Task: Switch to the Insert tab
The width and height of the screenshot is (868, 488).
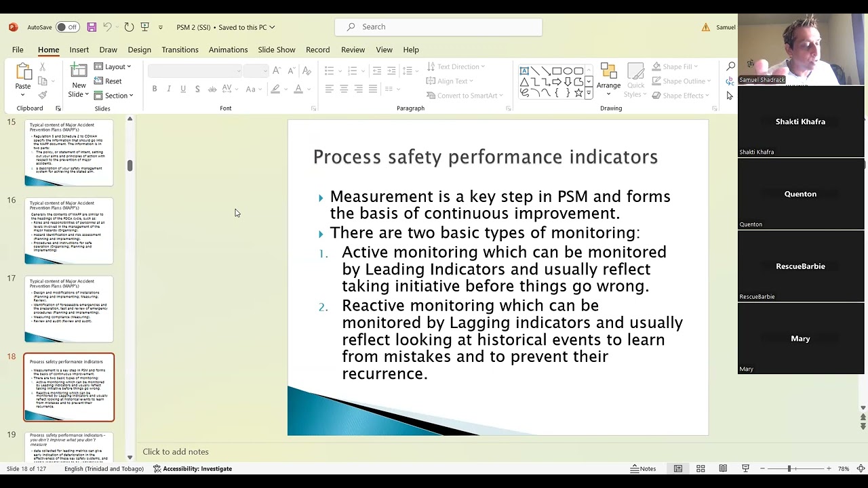Action: [79, 49]
